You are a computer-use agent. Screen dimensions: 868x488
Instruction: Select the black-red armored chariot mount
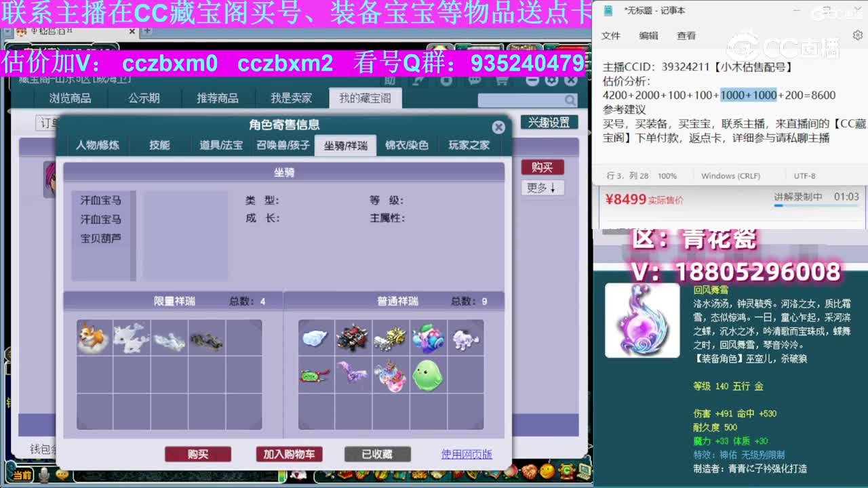(353, 338)
